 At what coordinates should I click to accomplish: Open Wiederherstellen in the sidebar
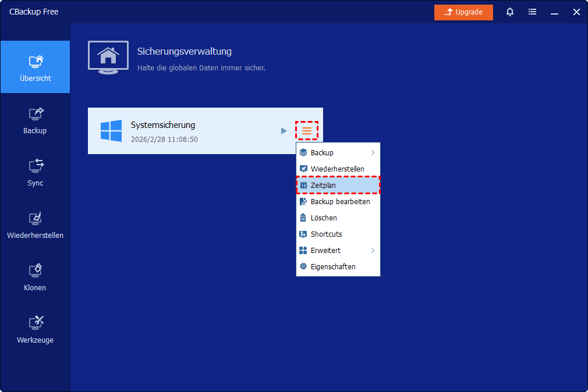tap(35, 224)
